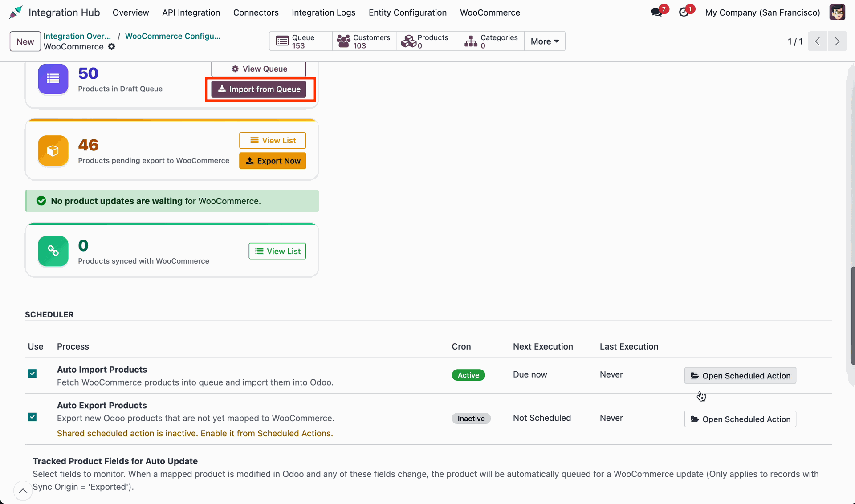Click the scroll-to-top chevron button
This screenshot has width=855, height=504.
(23, 491)
